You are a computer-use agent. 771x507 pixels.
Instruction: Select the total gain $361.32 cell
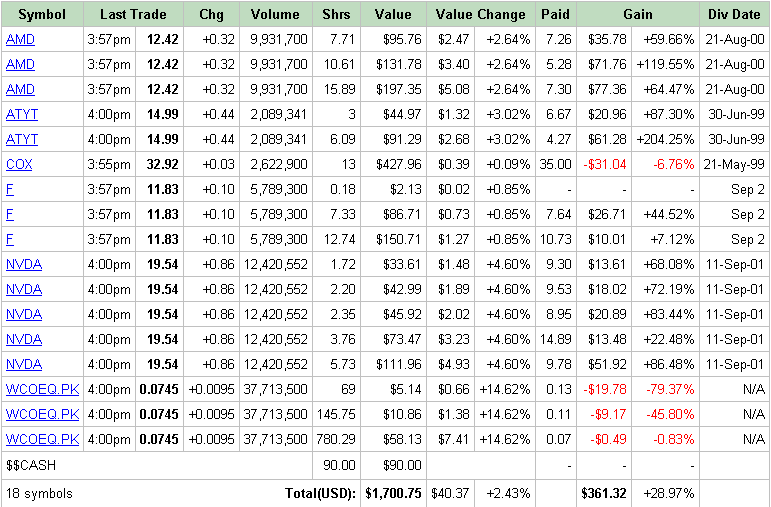pyautogui.click(x=604, y=493)
